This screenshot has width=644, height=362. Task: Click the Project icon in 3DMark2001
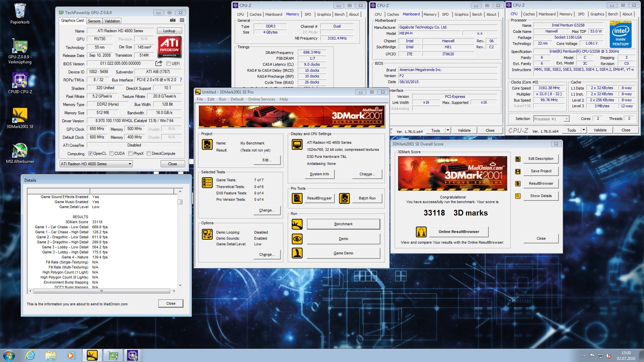point(207,144)
